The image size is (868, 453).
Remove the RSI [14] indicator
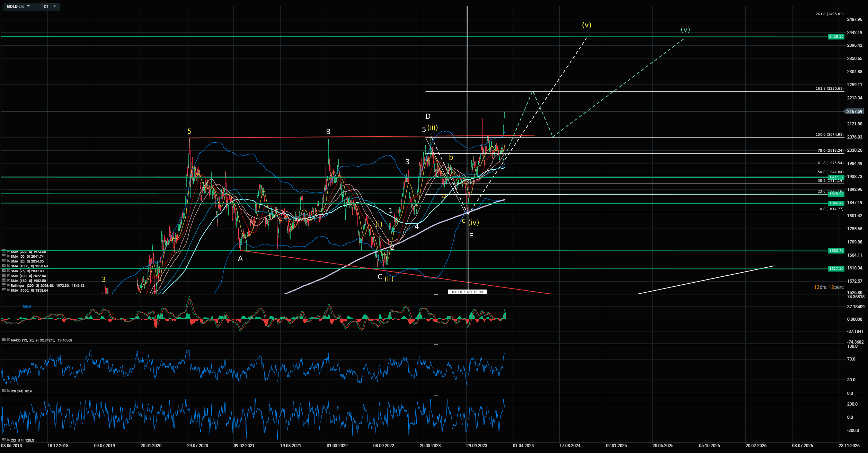[x=8, y=391]
